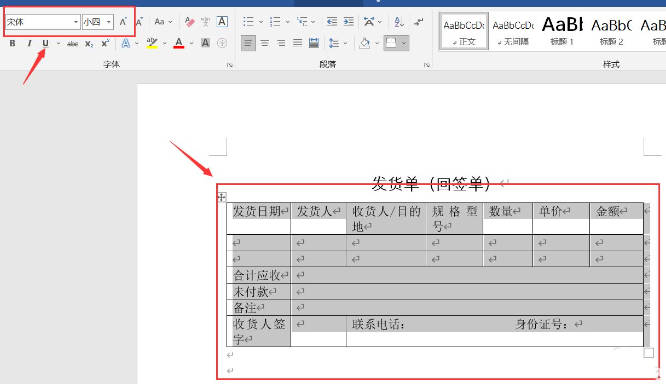
Task: Toggle bold formatting
Action: 12,43
